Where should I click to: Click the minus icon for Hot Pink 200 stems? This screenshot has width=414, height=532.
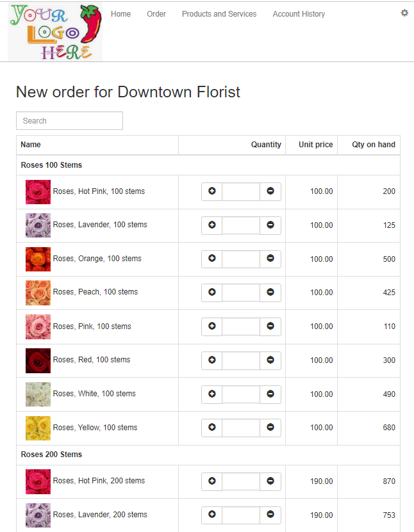270,481
